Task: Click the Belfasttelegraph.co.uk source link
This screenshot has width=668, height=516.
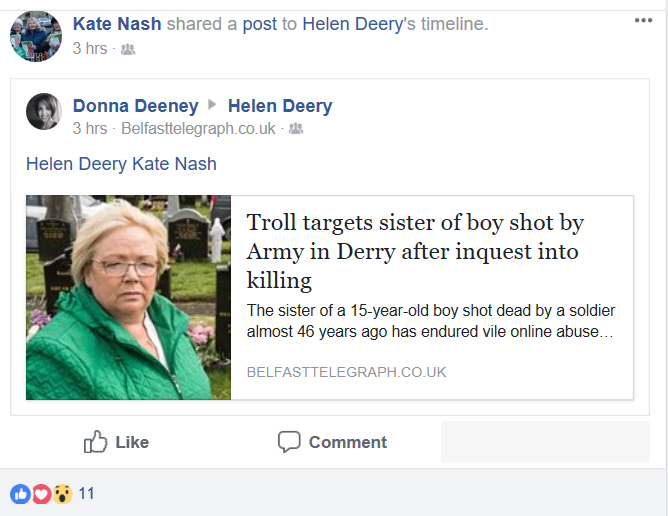Action: click(x=197, y=129)
